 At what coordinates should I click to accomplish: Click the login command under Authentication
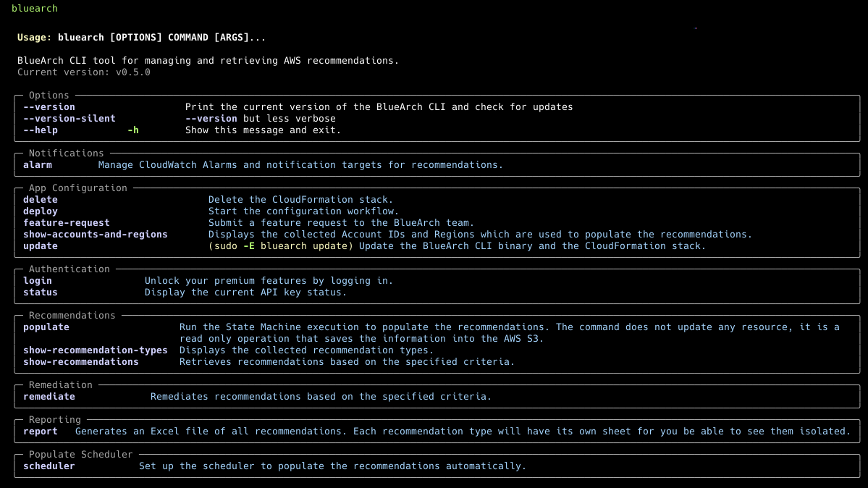click(x=37, y=280)
